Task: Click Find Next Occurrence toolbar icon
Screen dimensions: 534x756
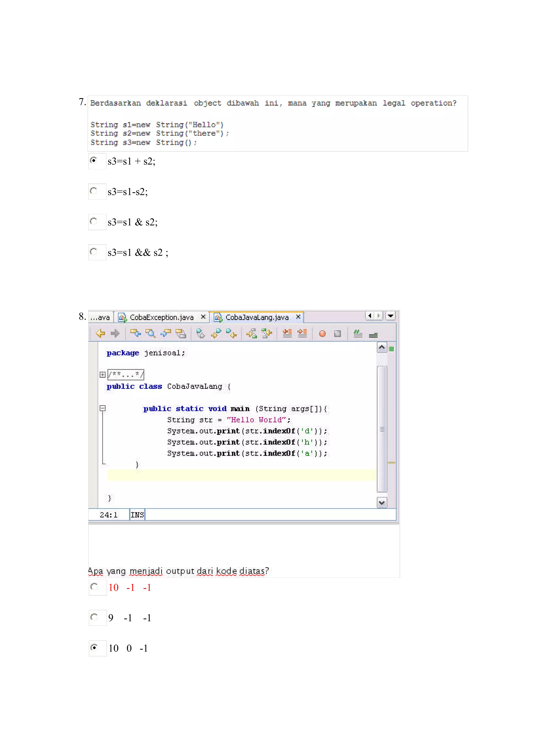Action: (166, 333)
